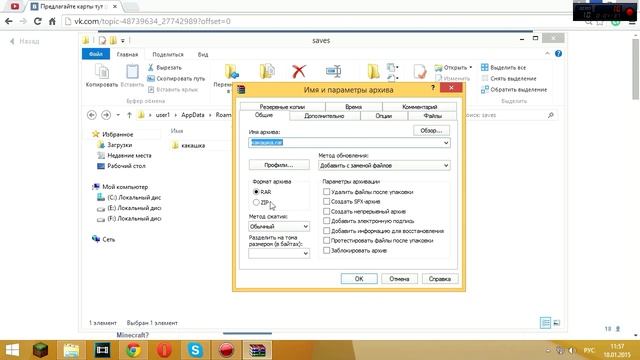
Task: Click the 'Справка' button
Action: 440,279
